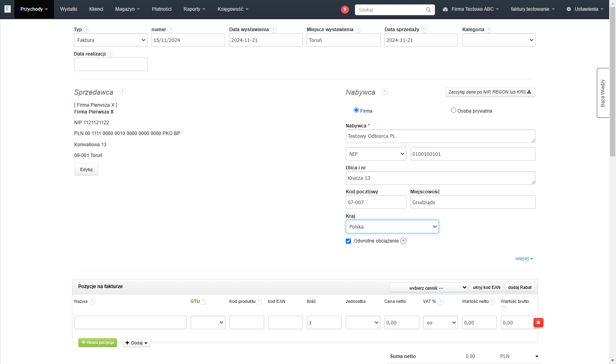The height and width of the screenshot is (364, 616).
Task: Open the Kraj dropdown showing Polska
Action: [392, 227]
